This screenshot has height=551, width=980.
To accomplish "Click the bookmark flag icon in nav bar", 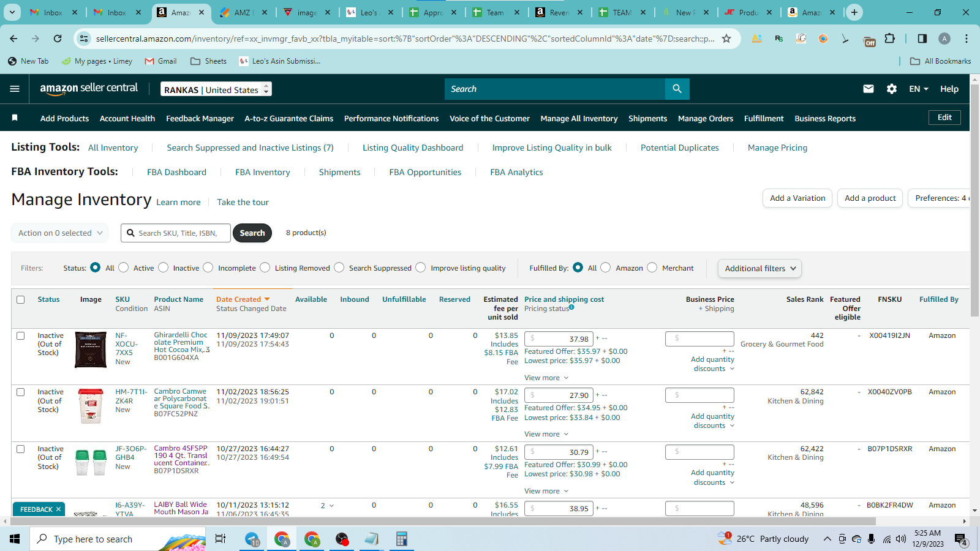I will (x=15, y=118).
